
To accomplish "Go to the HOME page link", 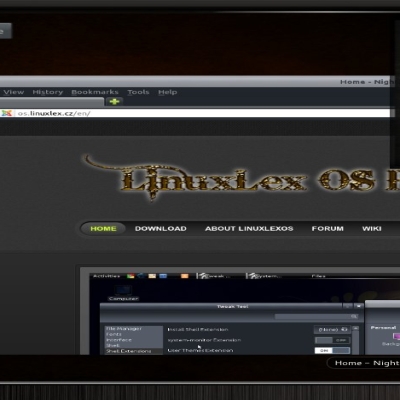I will point(103,229).
